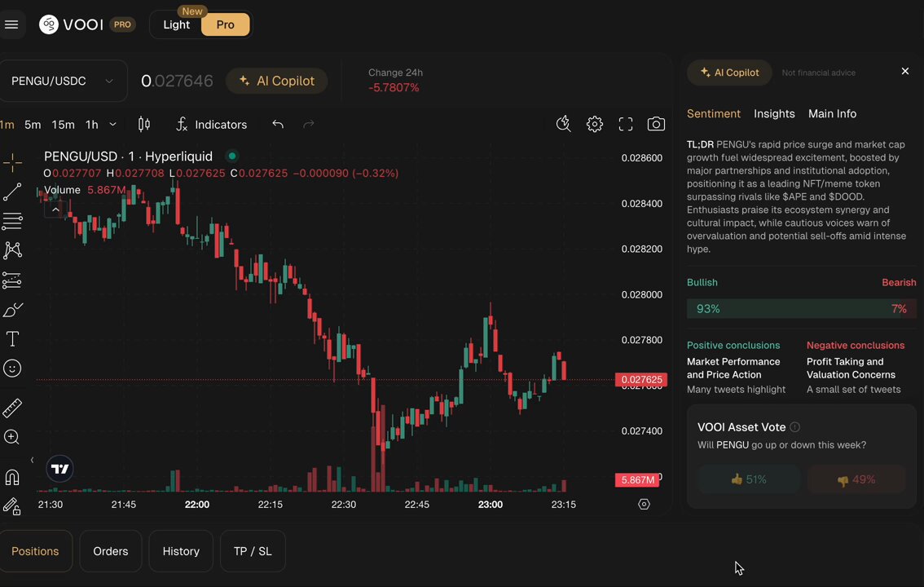This screenshot has height=587, width=924.
Task: Select the Text tool
Action: point(12,339)
